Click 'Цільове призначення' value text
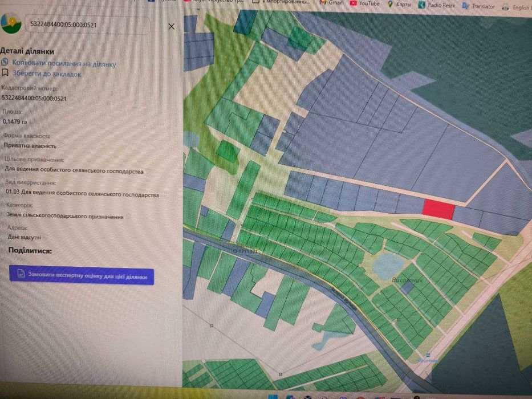 tap(74, 170)
